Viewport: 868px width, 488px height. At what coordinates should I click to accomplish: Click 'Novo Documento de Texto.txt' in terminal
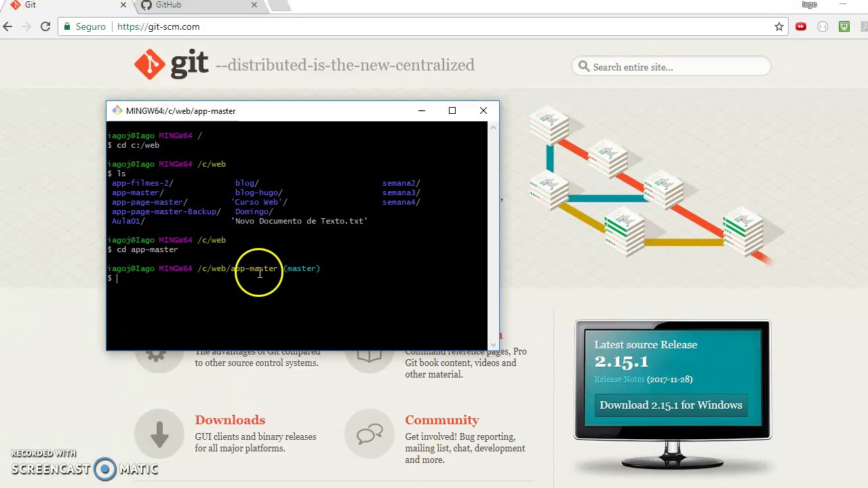(x=300, y=221)
